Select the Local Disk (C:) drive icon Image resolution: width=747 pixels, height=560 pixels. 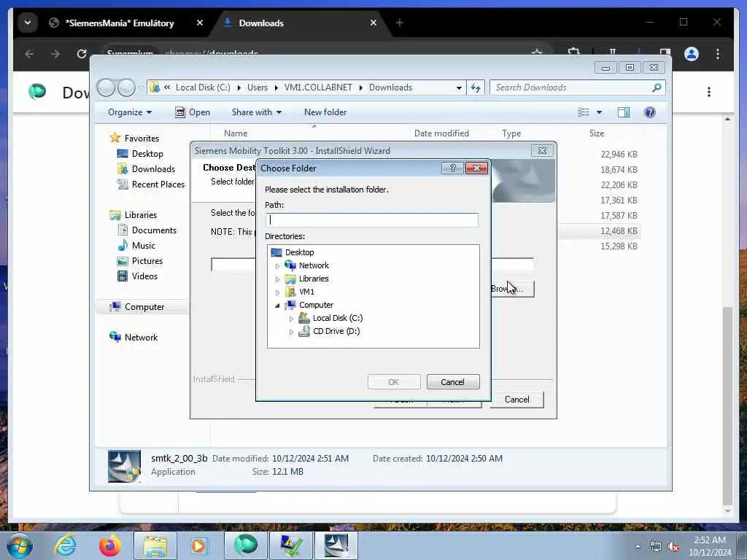304,318
